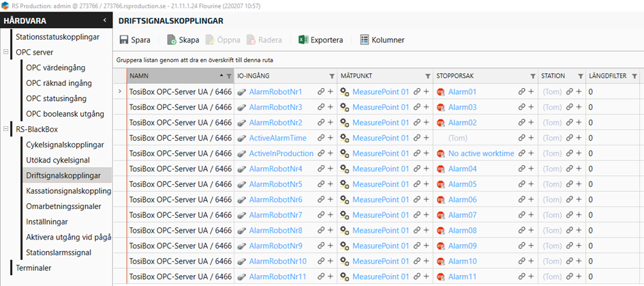This screenshot has width=644, height=286.
Task: Open filter for the IO-ingång column
Action: point(331,76)
